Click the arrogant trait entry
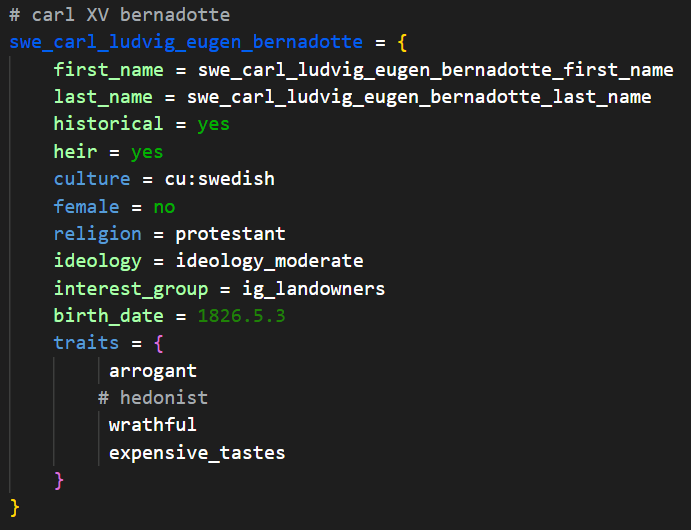The height and width of the screenshot is (530, 691). pyautogui.click(x=152, y=371)
